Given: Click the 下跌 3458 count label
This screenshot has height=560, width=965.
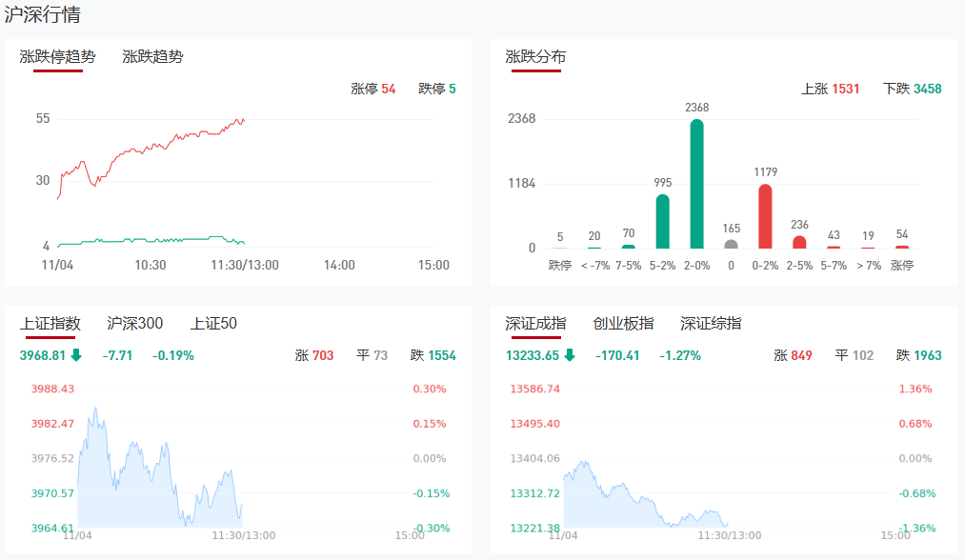Looking at the screenshot, I should 912,89.
